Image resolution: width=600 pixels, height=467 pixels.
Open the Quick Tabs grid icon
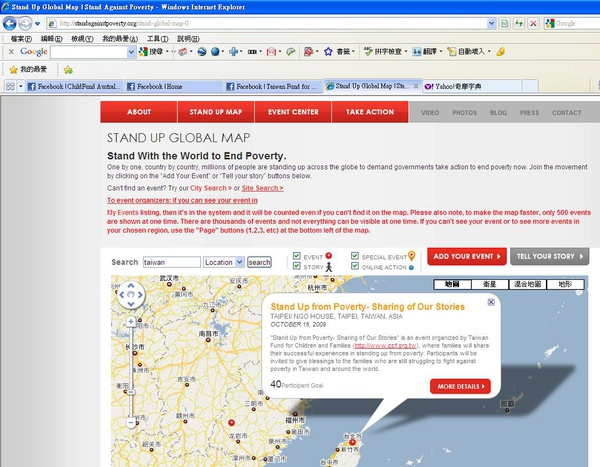(x=10, y=86)
